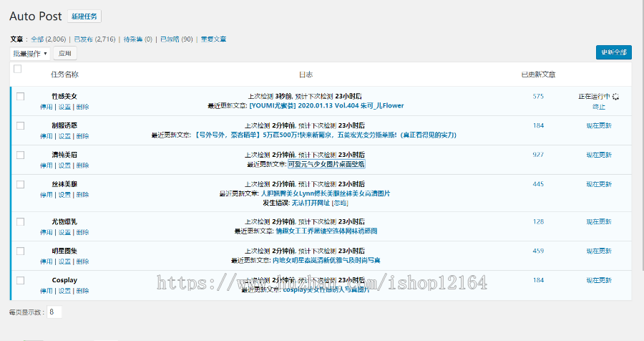Click 现在更新 for the Cosplay task
Screen dimensions: 644x341
coord(599,280)
